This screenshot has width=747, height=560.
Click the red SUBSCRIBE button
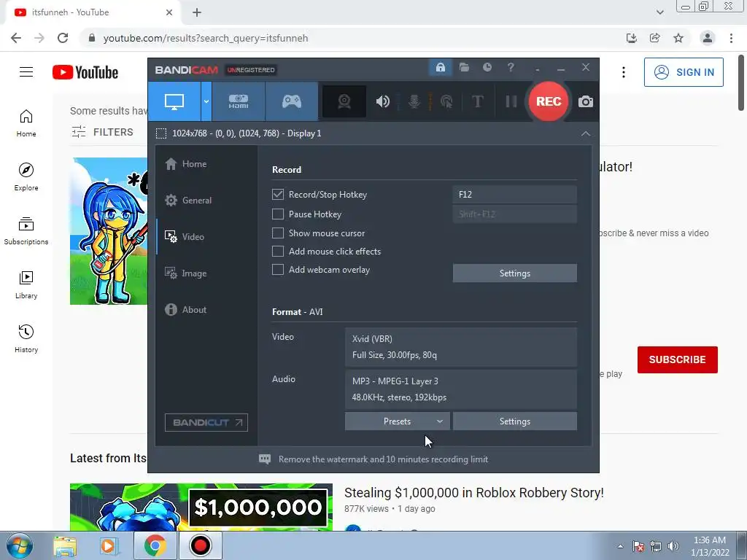(678, 359)
